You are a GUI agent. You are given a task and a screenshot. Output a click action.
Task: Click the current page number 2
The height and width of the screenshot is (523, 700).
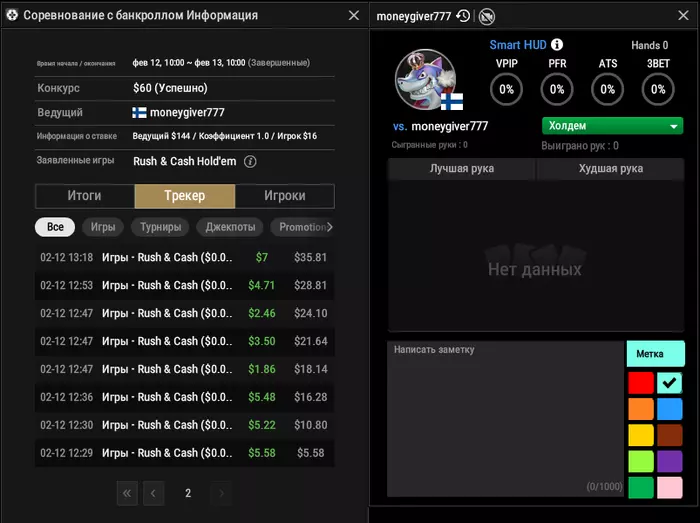[188, 493]
